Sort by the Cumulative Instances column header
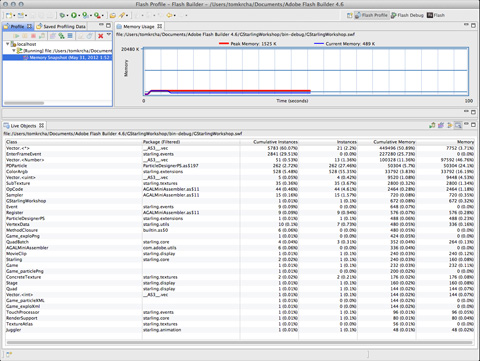480x361 pixels. pos(269,142)
